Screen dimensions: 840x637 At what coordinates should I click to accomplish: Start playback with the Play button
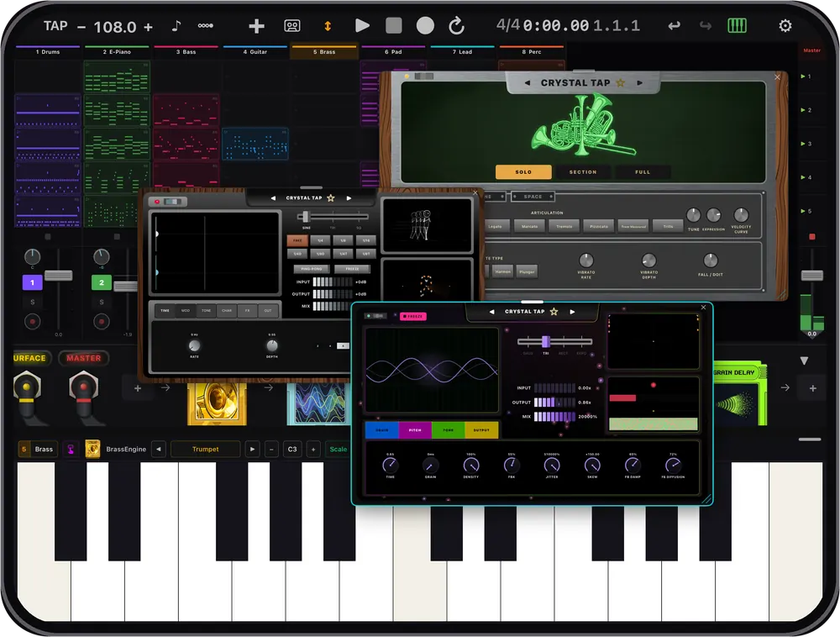point(362,26)
